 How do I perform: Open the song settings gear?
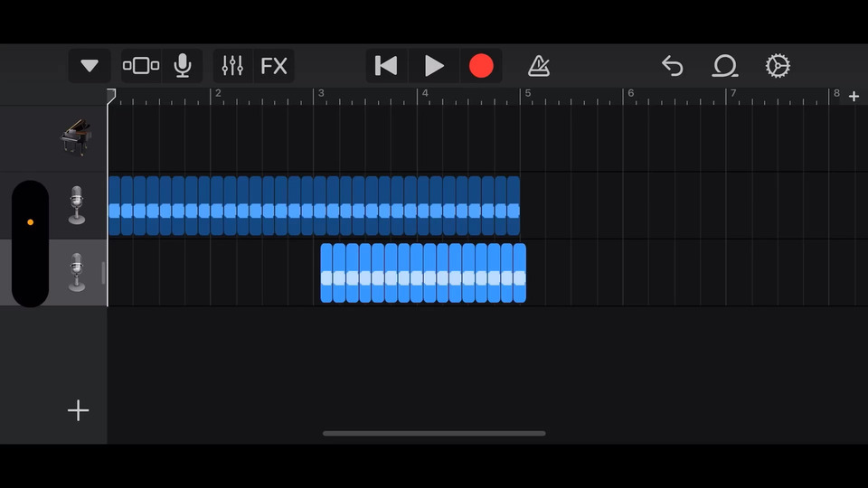(x=778, y=66)
